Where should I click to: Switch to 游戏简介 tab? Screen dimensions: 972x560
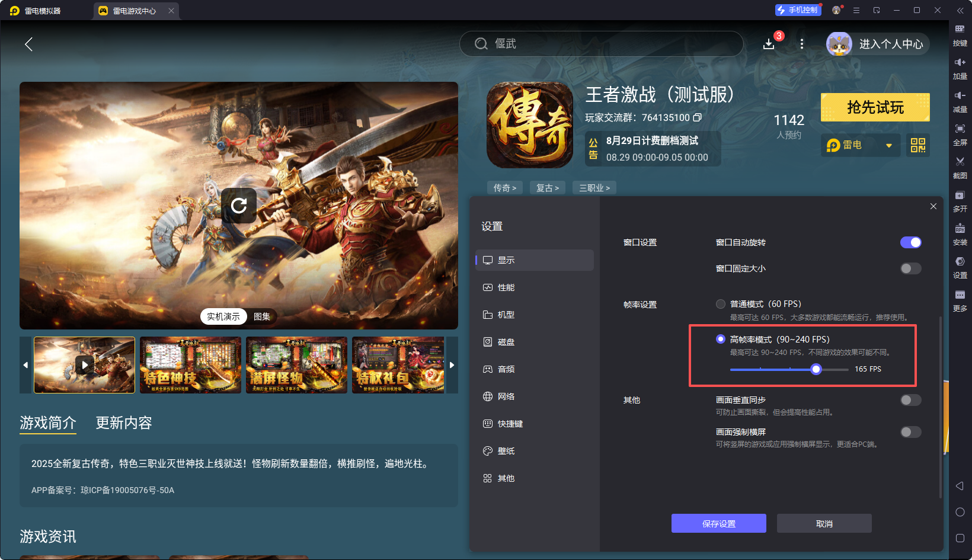point(48,423)
